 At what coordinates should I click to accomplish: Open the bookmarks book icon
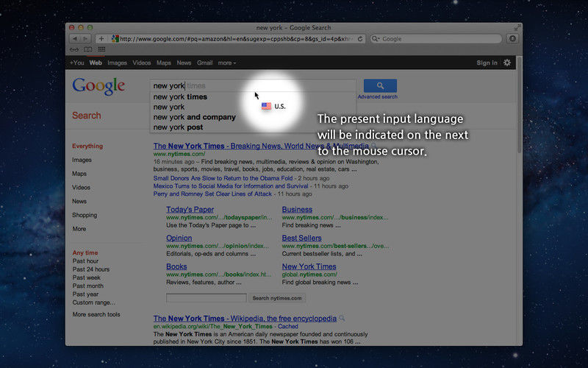[87, 49]
